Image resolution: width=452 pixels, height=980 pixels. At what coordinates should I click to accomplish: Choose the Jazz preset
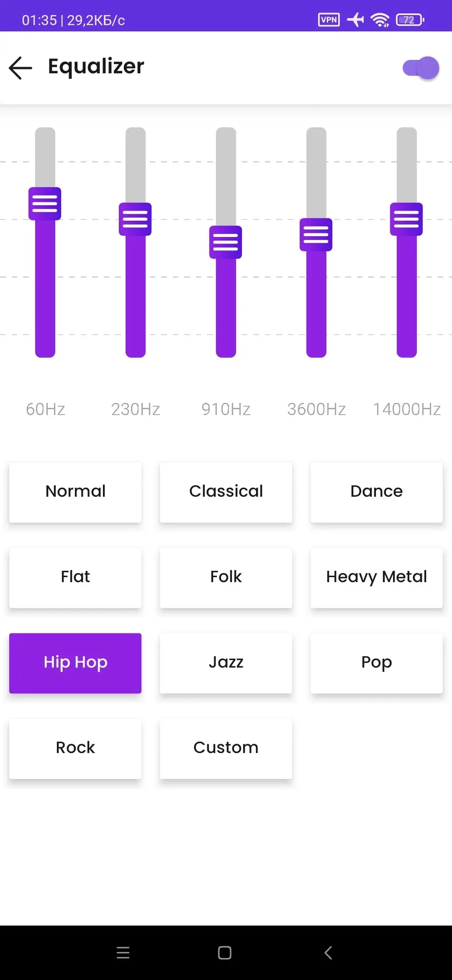pos(226,663)
